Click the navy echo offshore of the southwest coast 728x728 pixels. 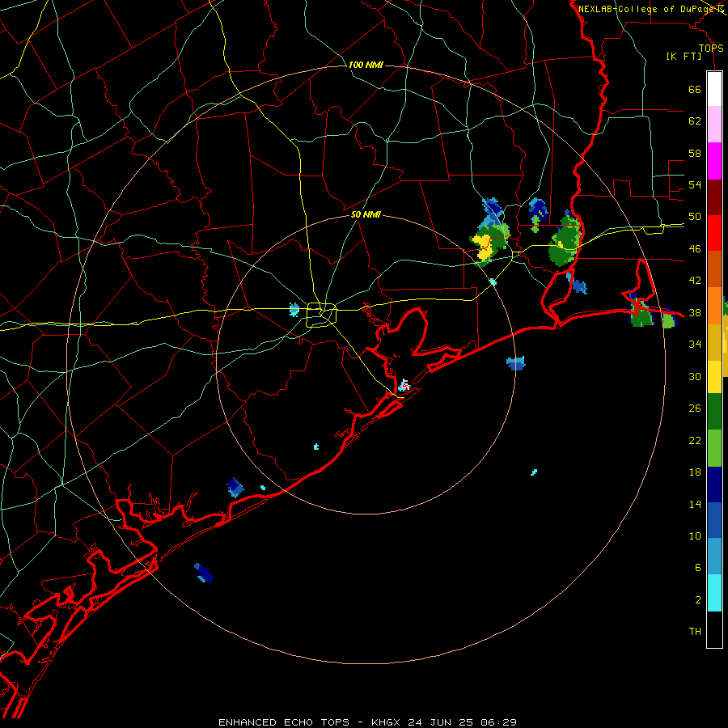tap(204, 573)
